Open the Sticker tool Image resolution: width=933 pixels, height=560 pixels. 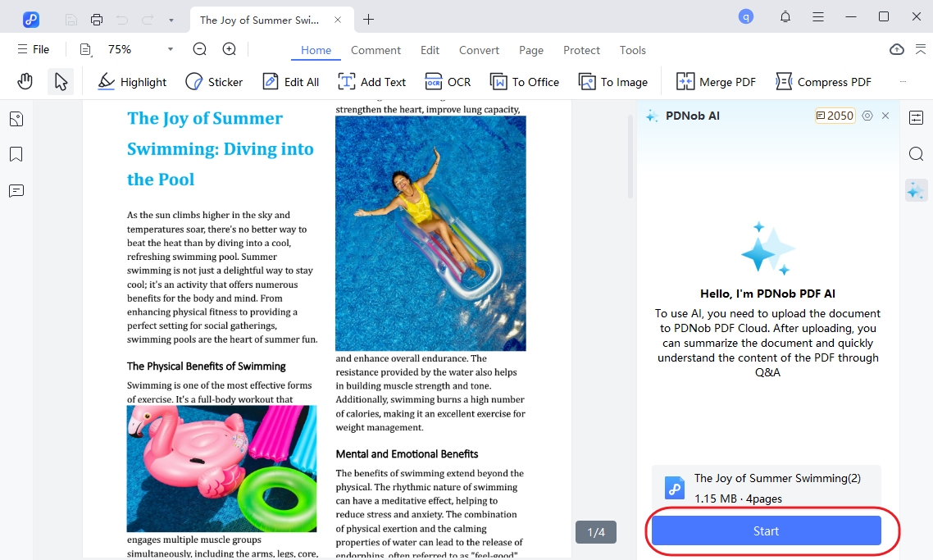(x=213, y=81)
